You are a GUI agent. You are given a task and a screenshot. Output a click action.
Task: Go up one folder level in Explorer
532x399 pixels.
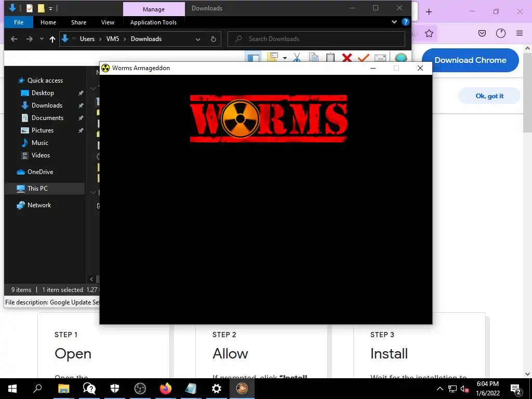click(x=52, y=39)
